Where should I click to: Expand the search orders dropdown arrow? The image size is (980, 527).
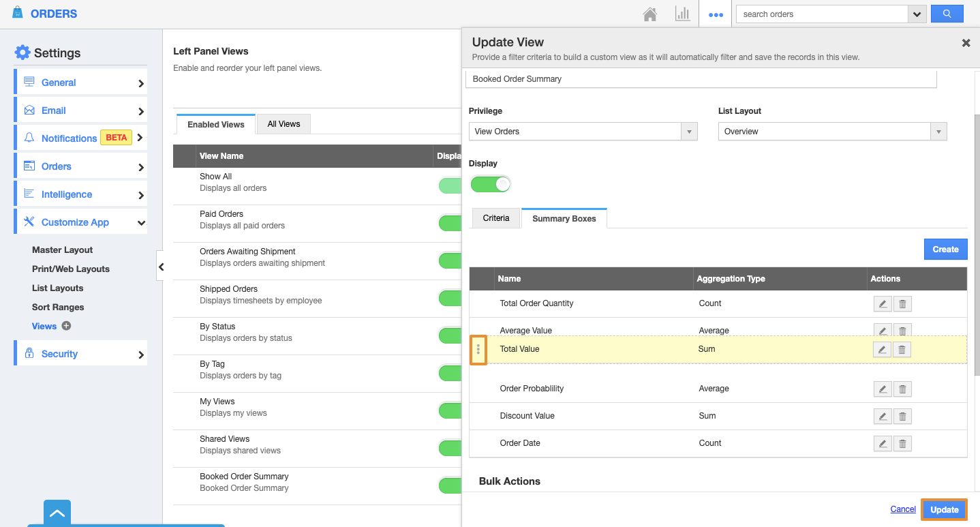click(x=917, y=14)
